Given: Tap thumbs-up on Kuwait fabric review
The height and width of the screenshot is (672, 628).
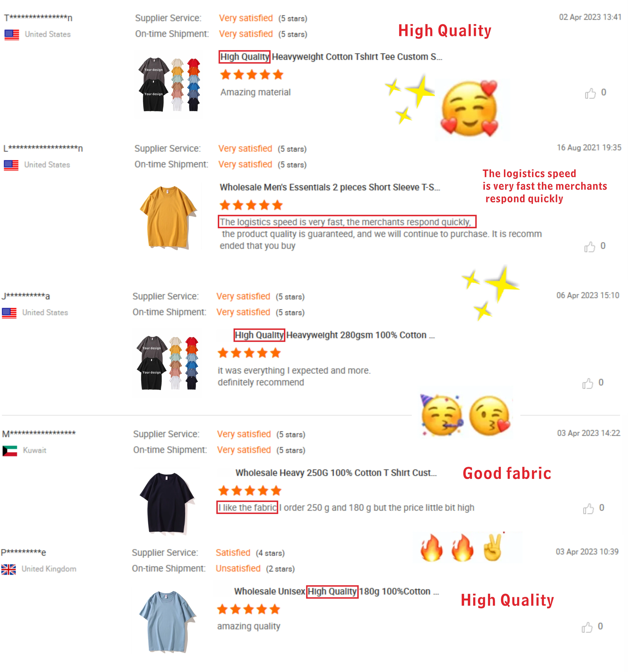Looking at the screenshot, I should 588,508.
